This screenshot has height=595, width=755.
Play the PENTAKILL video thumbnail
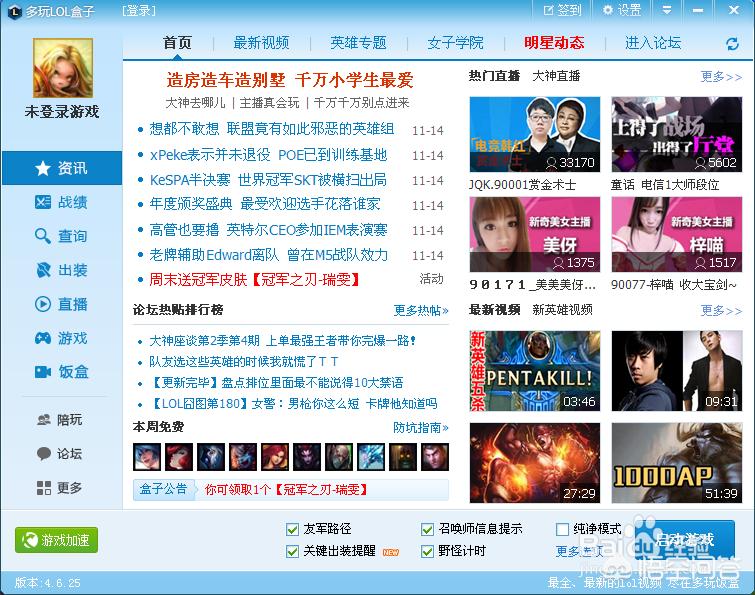pos(534,371)
